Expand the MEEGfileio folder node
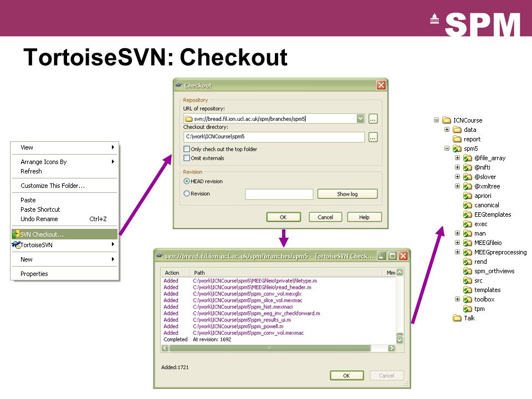 click(457, 243)
